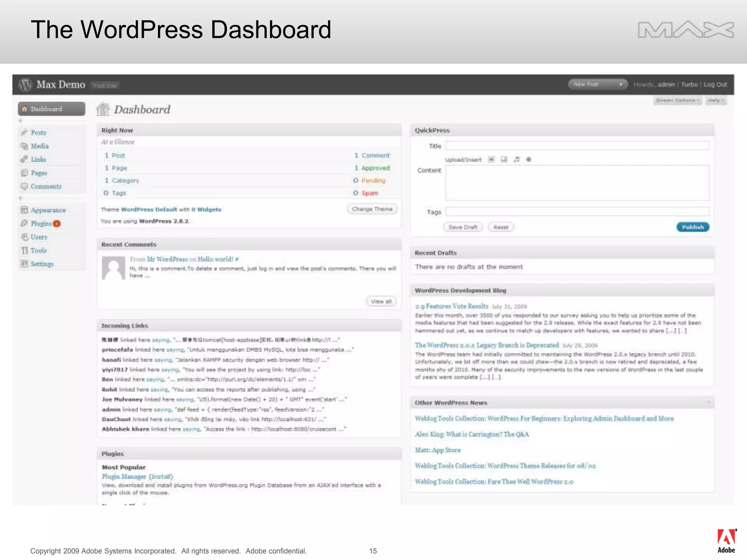The width and height of the screenshot is (747, 560).
Task: Open Media menu item
Action: (40, 146)
